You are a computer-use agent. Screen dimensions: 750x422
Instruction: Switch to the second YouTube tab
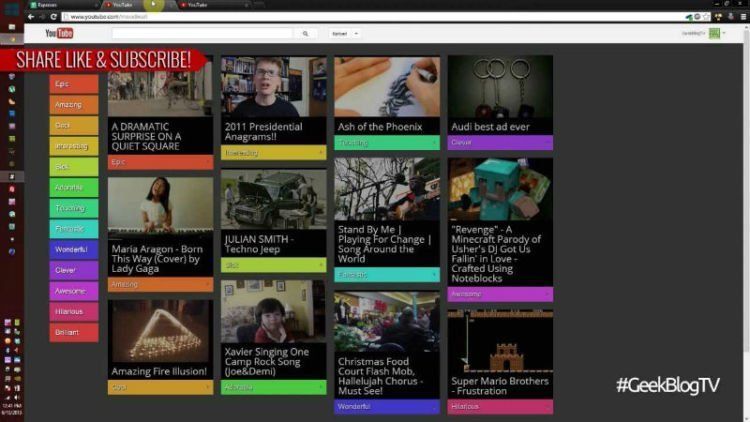click(x=214, y=5)
